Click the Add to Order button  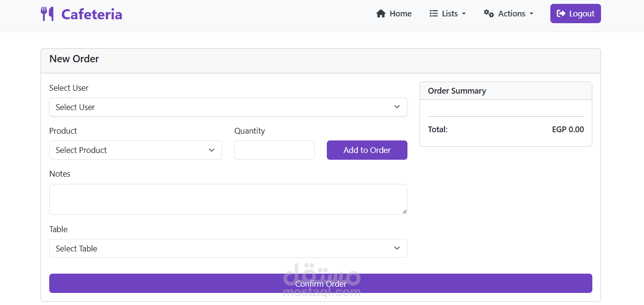coord(367,150)
